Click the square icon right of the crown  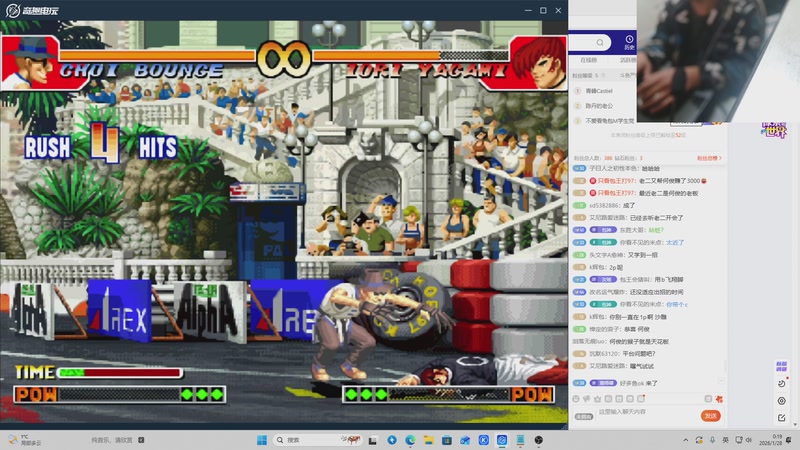[x=608, y=399]
